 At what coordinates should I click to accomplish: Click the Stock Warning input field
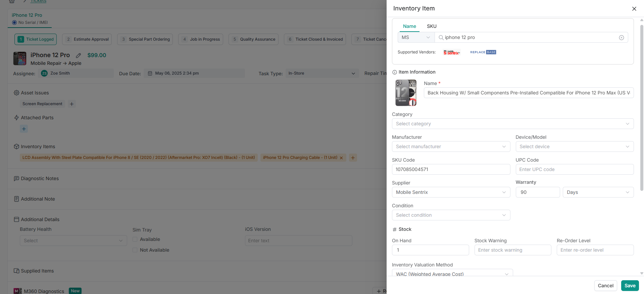513,250
